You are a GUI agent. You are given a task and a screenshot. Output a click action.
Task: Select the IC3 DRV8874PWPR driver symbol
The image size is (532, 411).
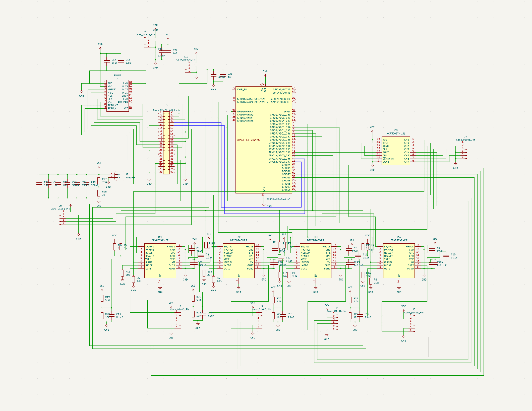click(316, 261)
